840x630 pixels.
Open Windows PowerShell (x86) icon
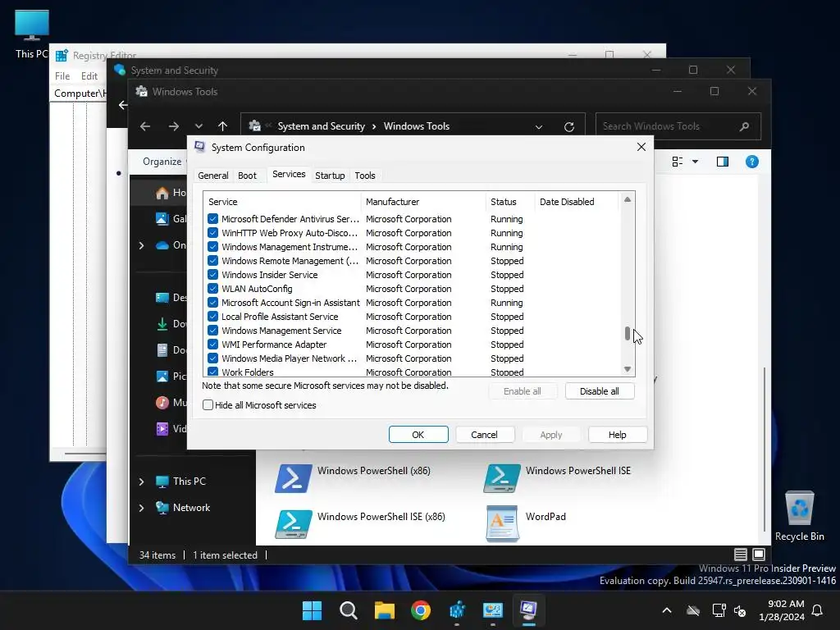(293, 478)
